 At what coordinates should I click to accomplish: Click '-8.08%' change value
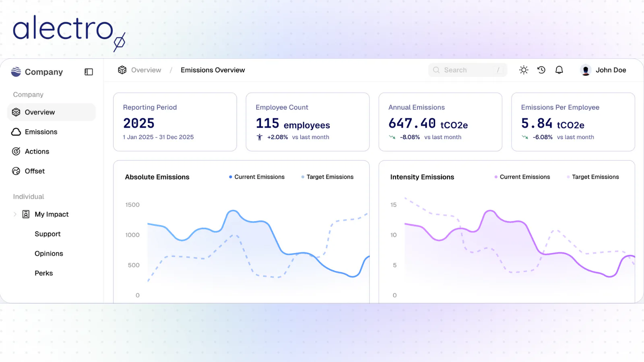(410, 137)
